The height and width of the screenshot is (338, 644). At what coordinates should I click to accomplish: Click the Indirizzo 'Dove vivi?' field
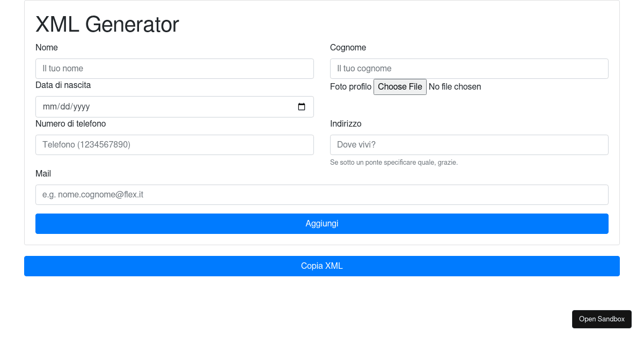[x=469, y=145]
